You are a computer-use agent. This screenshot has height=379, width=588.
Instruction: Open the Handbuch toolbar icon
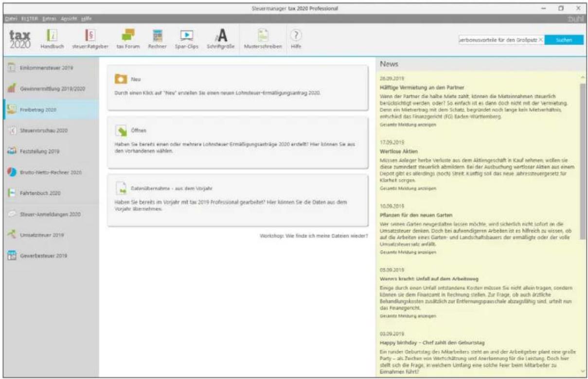[x=52, y=38]
